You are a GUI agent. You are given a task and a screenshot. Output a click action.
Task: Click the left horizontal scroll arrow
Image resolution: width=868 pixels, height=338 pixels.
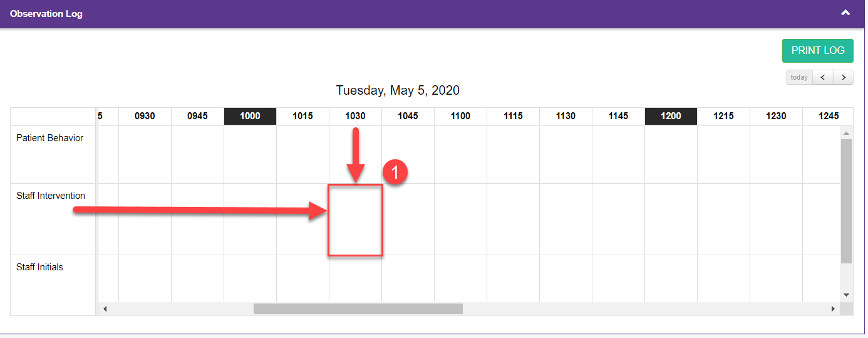pos(105,309)
